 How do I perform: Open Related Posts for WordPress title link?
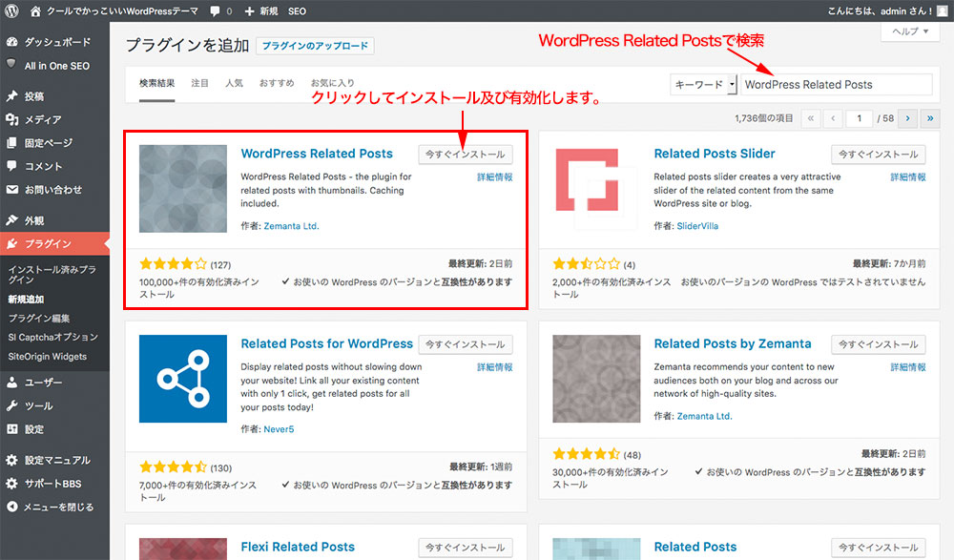[326, 343]
